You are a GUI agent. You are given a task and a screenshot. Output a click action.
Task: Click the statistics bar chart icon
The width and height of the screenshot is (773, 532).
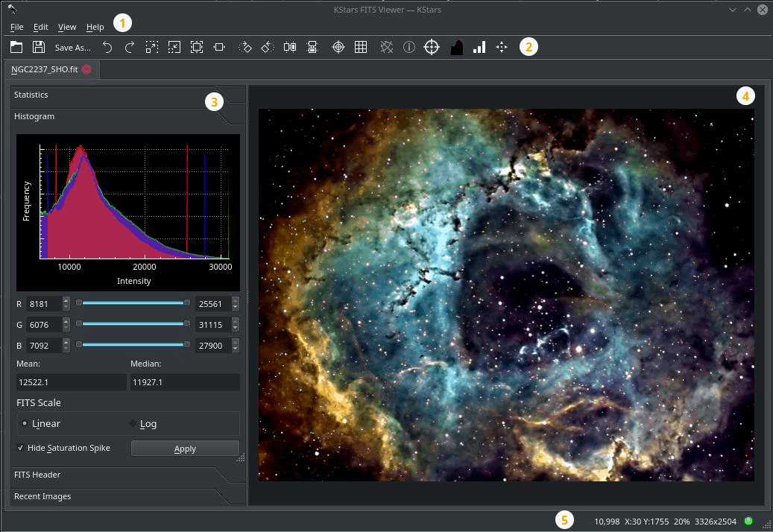click(479, 47)
